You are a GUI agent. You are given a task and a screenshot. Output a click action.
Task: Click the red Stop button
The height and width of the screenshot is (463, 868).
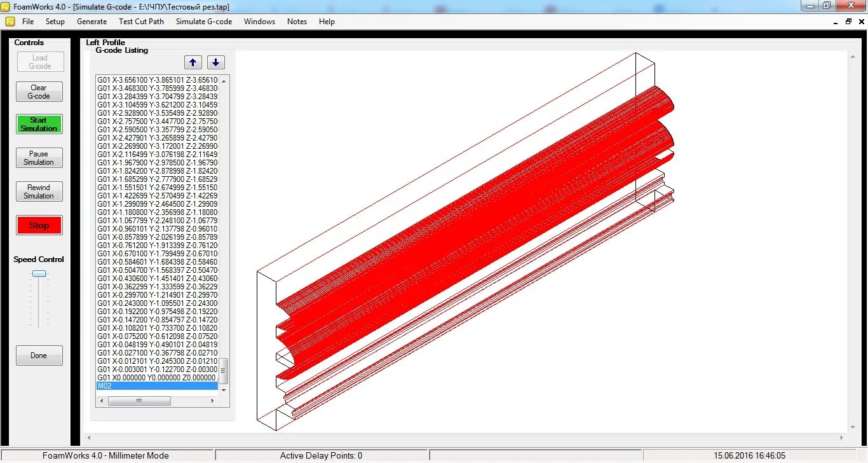coord(39,225)
